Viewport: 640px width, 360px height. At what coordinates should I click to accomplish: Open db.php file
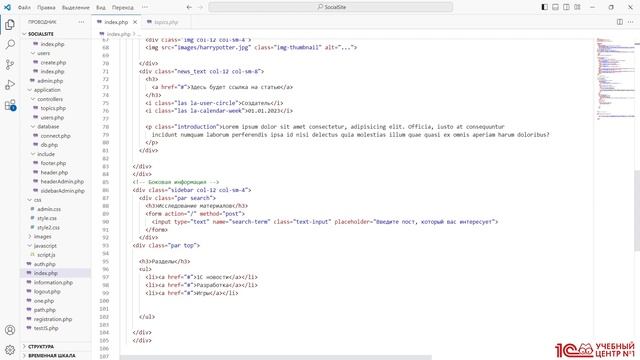click(49, 145)
